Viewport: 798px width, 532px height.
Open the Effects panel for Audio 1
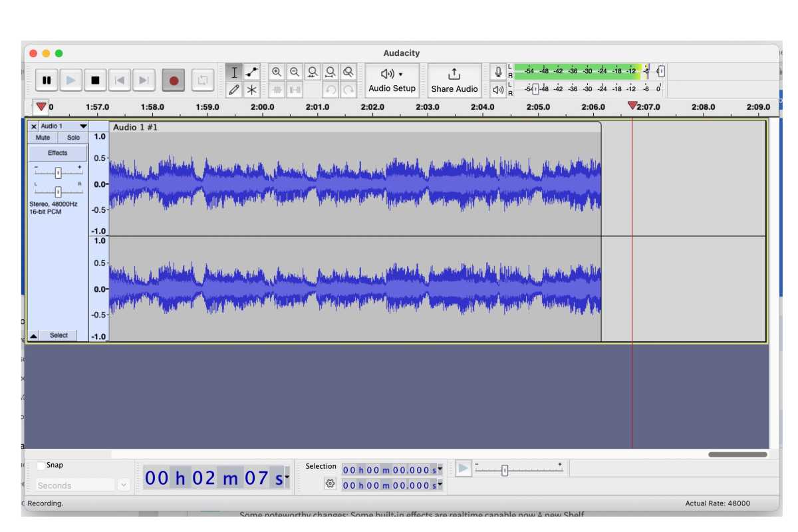(x=58, y=153)
